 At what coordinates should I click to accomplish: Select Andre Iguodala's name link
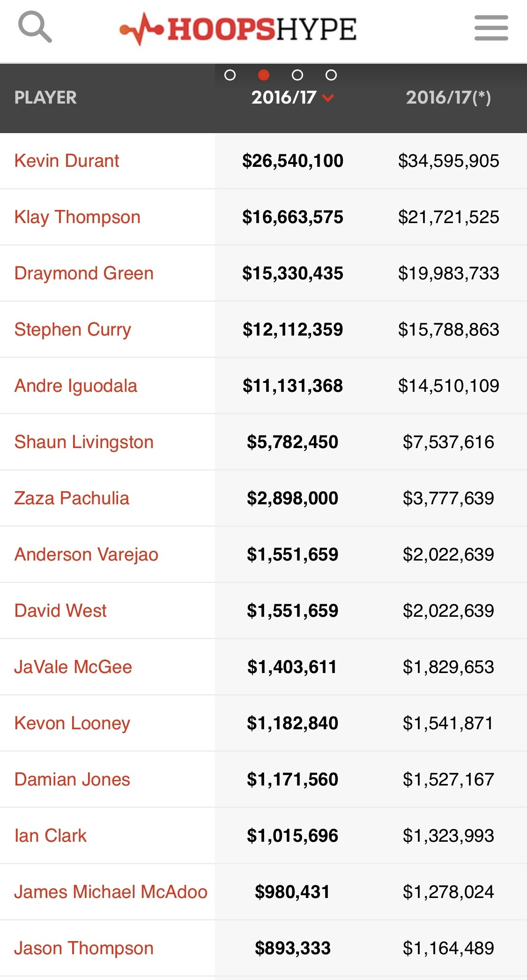point(75,386)
